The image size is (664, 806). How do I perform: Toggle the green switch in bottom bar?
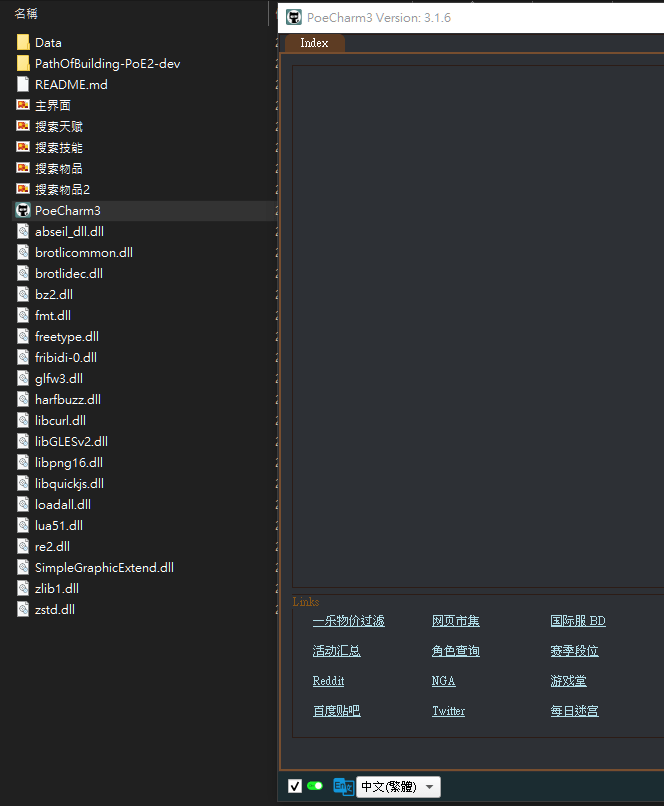pos(315,786)
